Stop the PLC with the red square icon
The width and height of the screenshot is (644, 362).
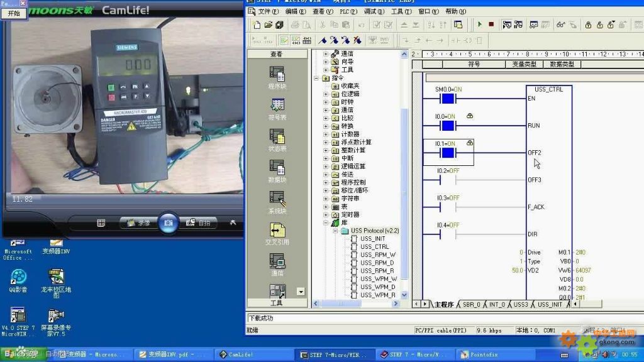click(x=491, y=25)
